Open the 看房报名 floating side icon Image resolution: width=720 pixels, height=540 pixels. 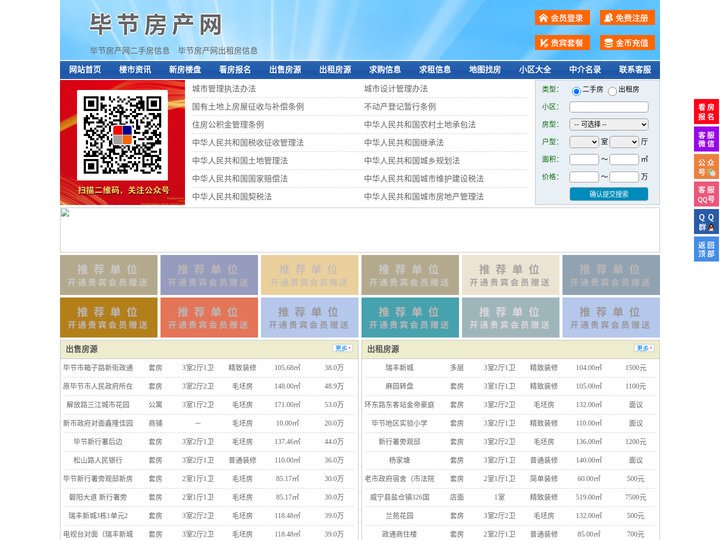coord(706,112)
